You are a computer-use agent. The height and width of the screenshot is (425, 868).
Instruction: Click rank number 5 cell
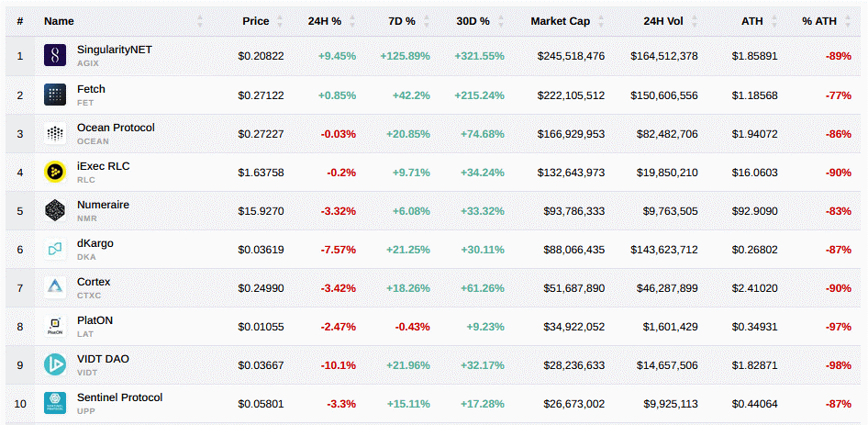[20, 210]
